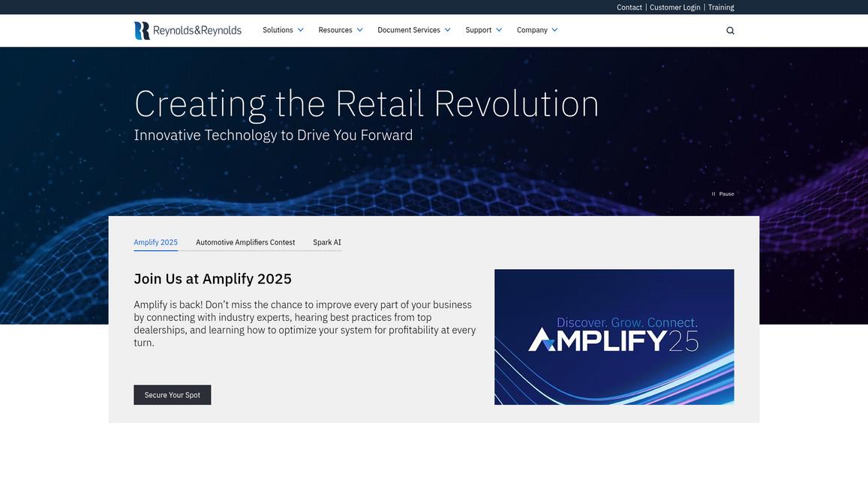Open the Company dropdown menu
868x488 pixels.
[537, 30]
